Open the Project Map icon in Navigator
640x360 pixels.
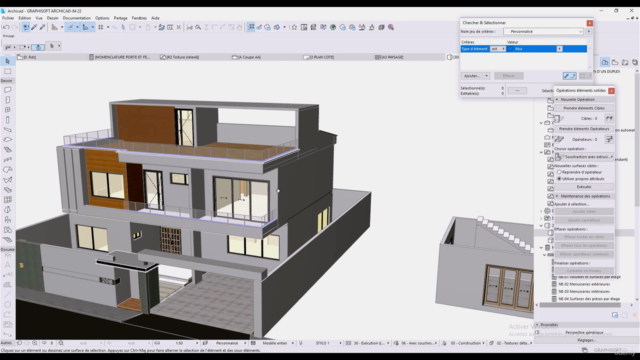pos(605,62)
